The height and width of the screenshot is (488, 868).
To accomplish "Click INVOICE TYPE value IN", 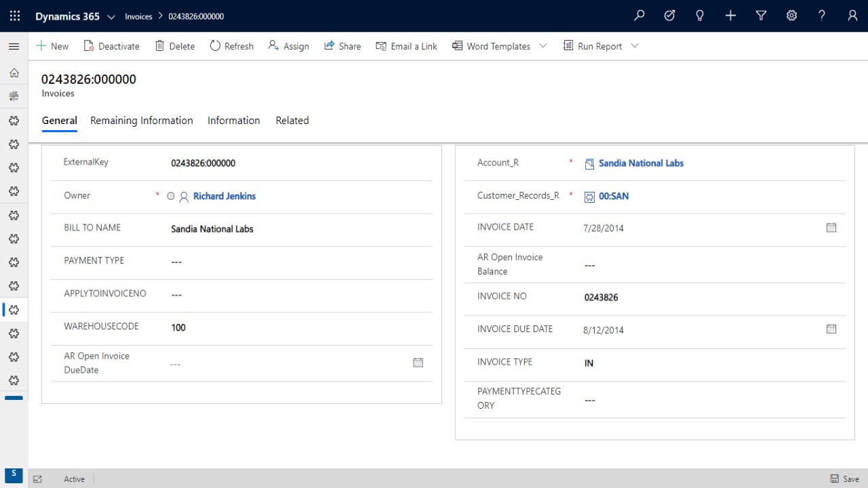I will (x=589, y=363).
